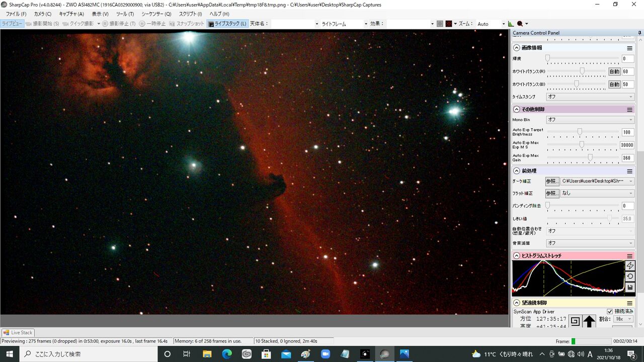Collapse the ヒストグラムストレッチ section

pyautogui.click(x=517, y=256)
